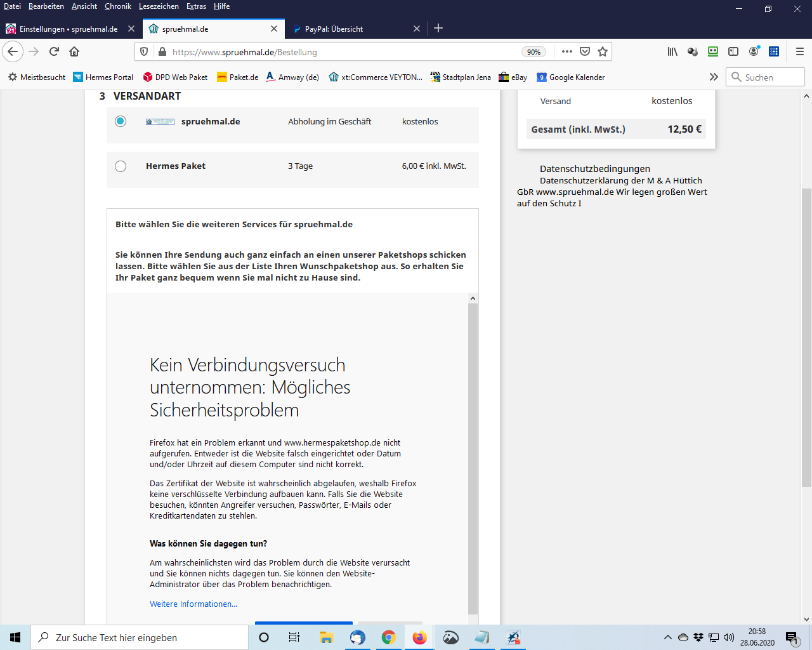Open a new tab with plus
This screenshot has width=812, height=650.
(438, 28)
